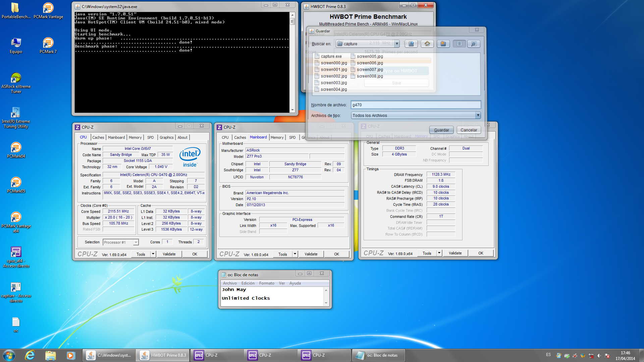Expand Tools arrow in CPU-Z Memory window

point(439,253)
